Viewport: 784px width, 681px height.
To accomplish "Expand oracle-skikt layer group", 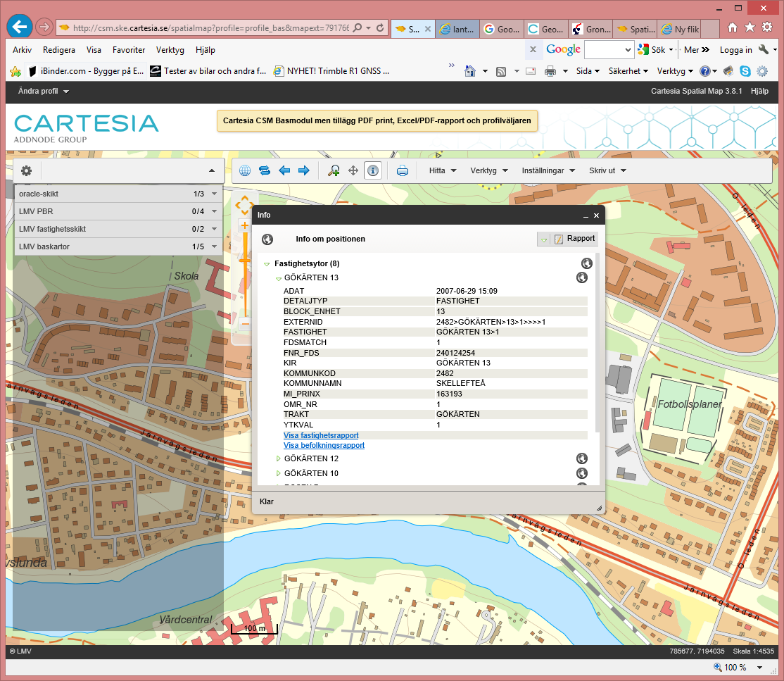I will tap(215, 194).
